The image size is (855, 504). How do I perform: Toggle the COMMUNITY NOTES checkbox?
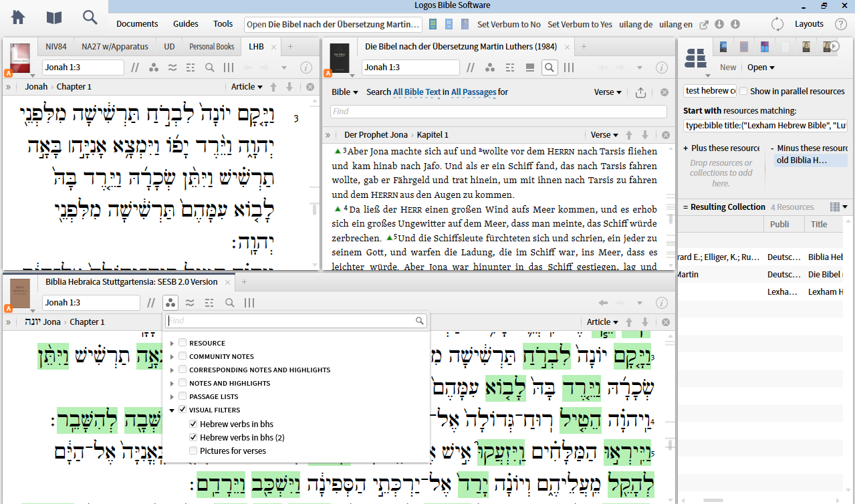pyautogui.click(x=182, y=356)
